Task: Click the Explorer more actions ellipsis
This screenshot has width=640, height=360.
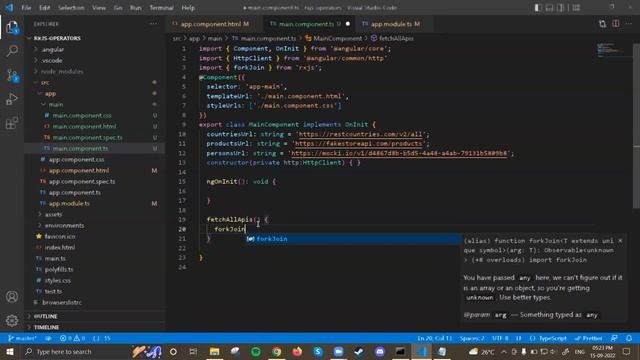Action: tap(154, 24)
